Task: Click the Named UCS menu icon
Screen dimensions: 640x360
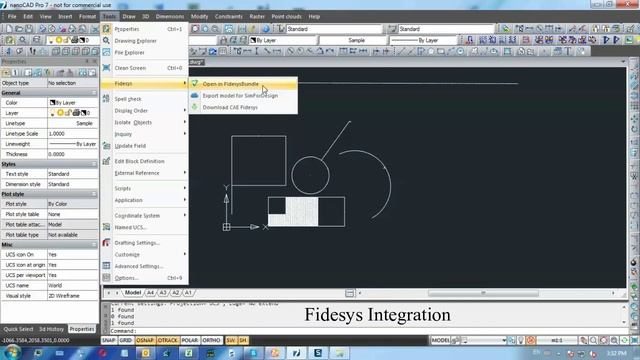Action: (106, 227)
